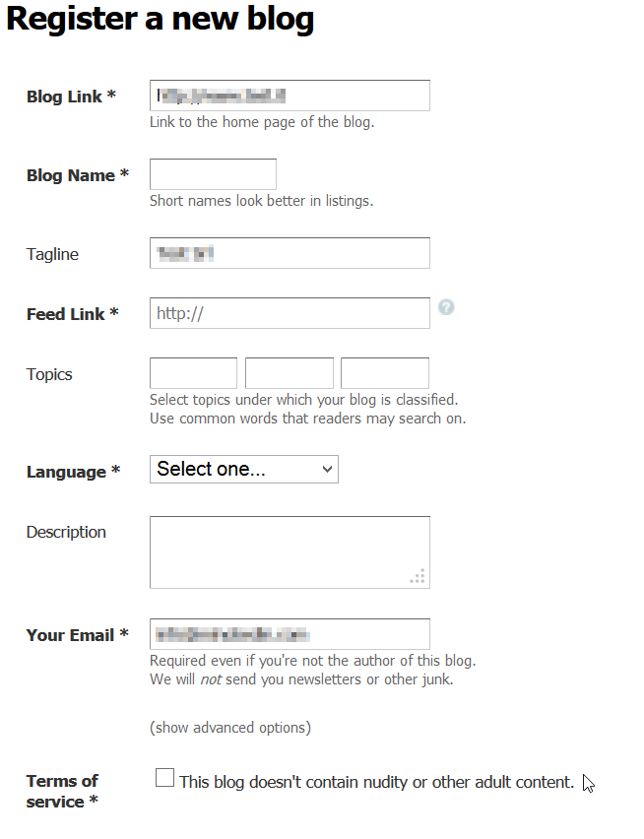Open the Language dropdown
The height and width of the screenshot is (839, 644).
[x=244, y=469]
